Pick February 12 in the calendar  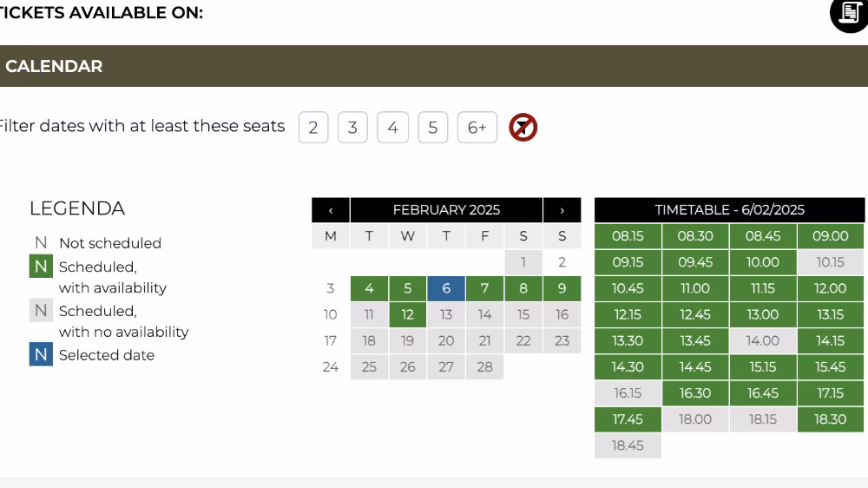[408, 314]
